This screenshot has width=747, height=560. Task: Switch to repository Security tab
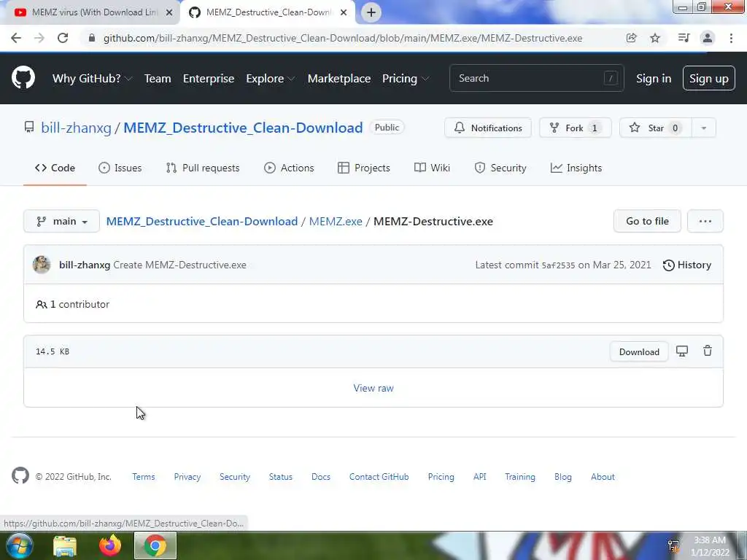coord(500,168)
